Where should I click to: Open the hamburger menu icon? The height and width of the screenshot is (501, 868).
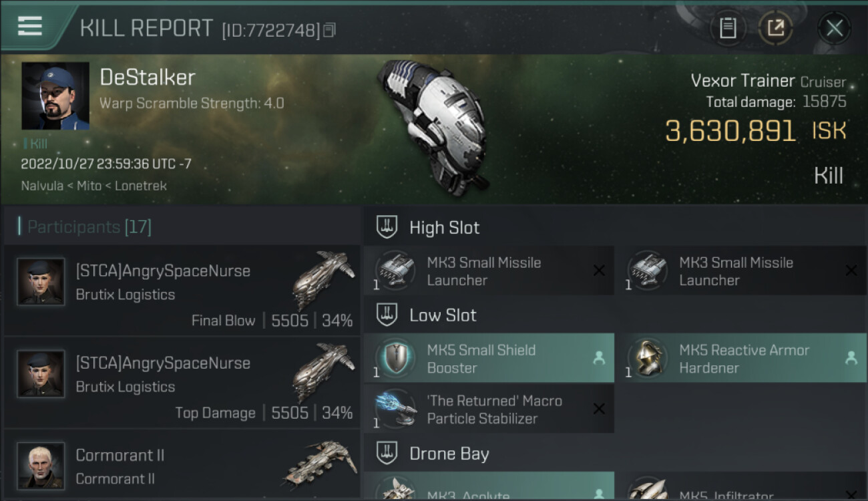30,26
